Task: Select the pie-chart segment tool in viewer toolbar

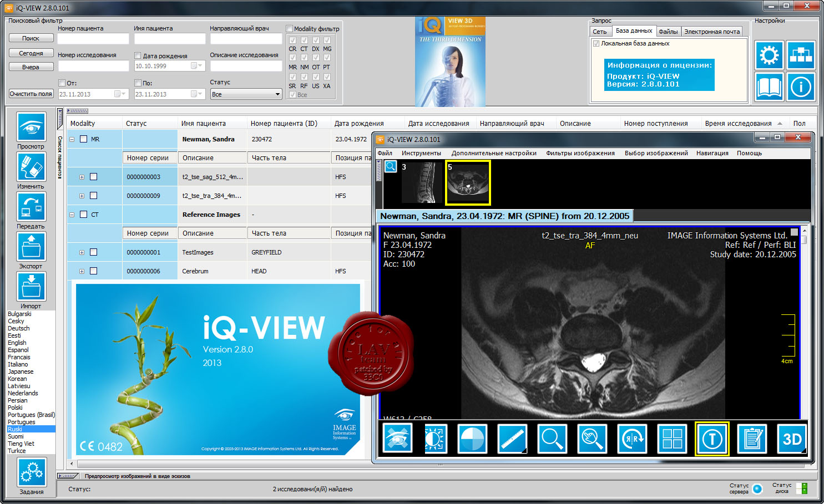Action: click(472, 439)
